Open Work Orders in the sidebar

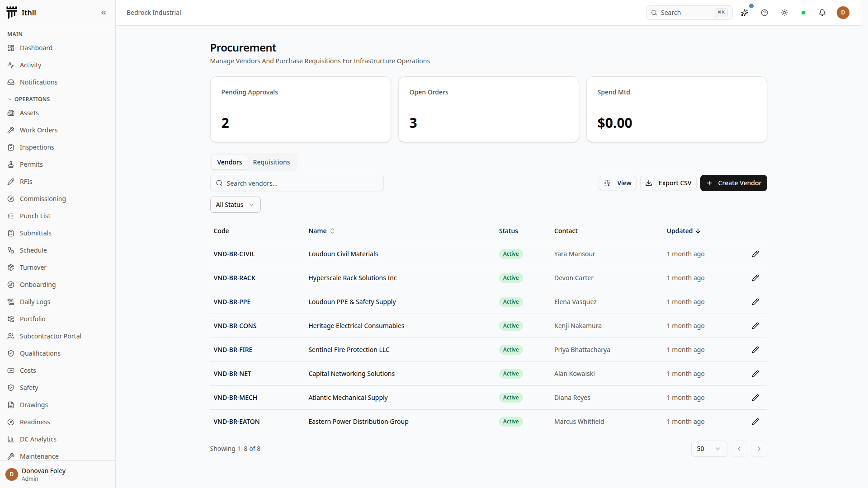coord(57,130)
